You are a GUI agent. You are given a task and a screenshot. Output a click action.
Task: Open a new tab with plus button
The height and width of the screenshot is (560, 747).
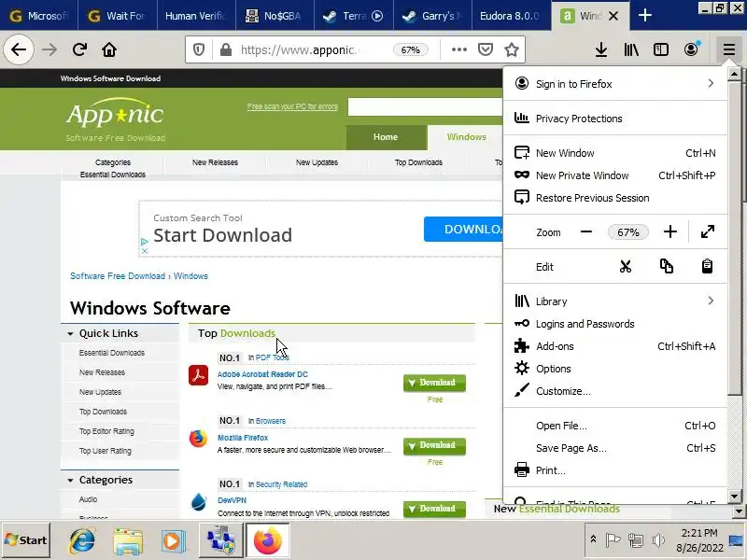(x=645, y=15)
